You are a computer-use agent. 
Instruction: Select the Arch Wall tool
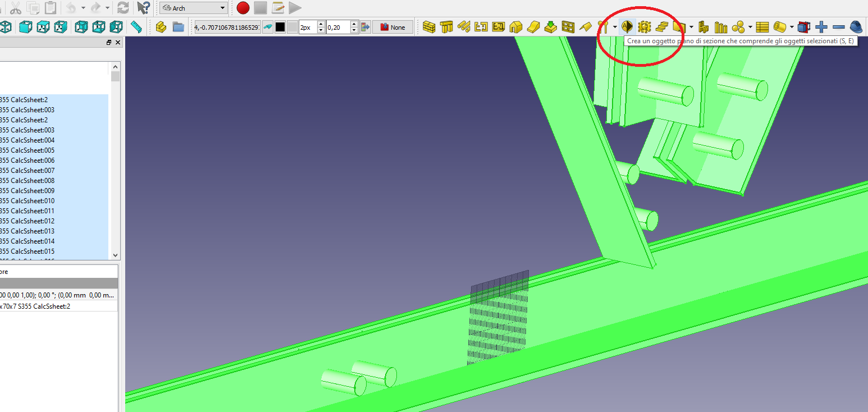point(430,26)
